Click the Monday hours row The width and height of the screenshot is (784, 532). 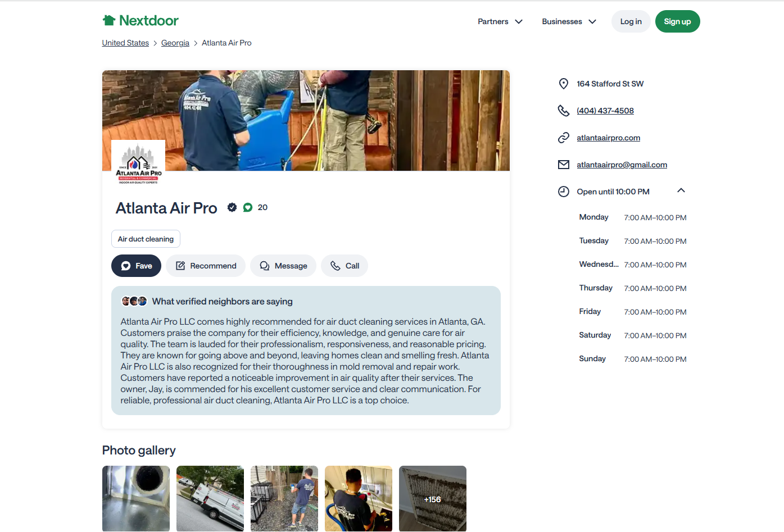pos(633,217)
